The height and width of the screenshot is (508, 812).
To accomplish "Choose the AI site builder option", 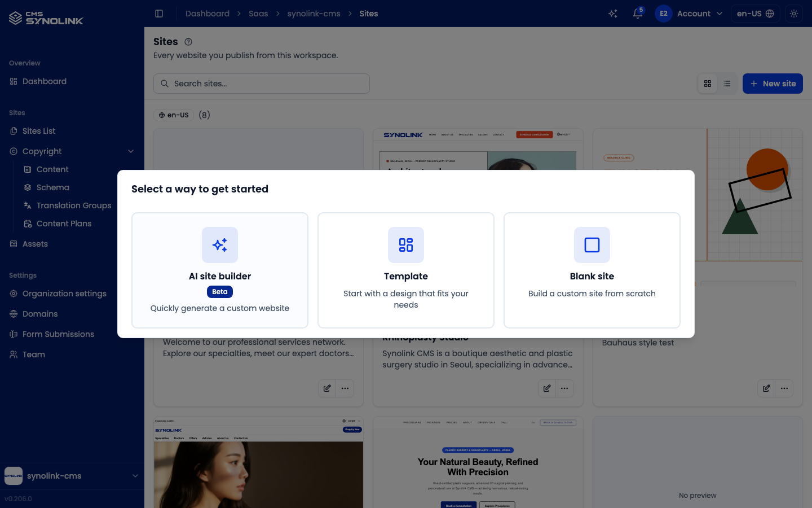I will (220, 270).
